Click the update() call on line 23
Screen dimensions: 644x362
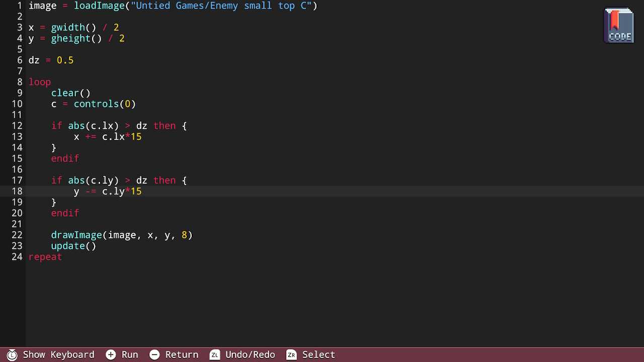click(73, 246)
